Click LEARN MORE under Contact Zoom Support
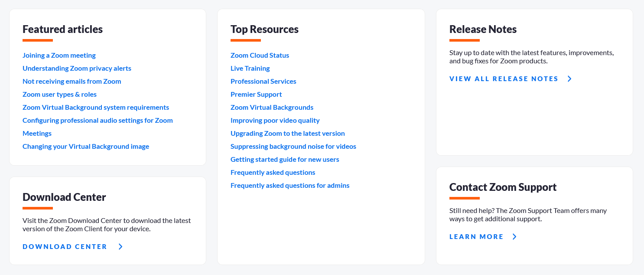Viewport: 644px width, 275px height. (x=476, y=236)
